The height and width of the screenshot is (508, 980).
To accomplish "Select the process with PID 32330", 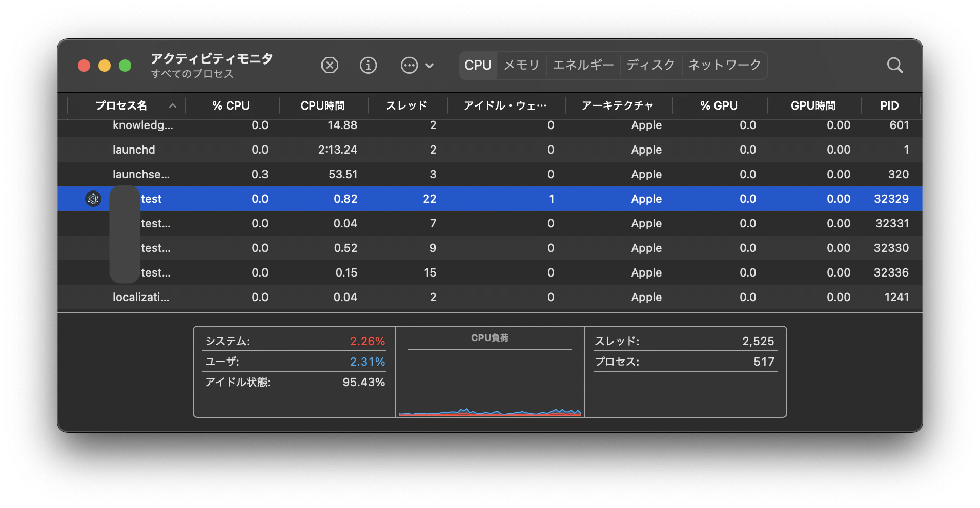I will pos(490,248).
